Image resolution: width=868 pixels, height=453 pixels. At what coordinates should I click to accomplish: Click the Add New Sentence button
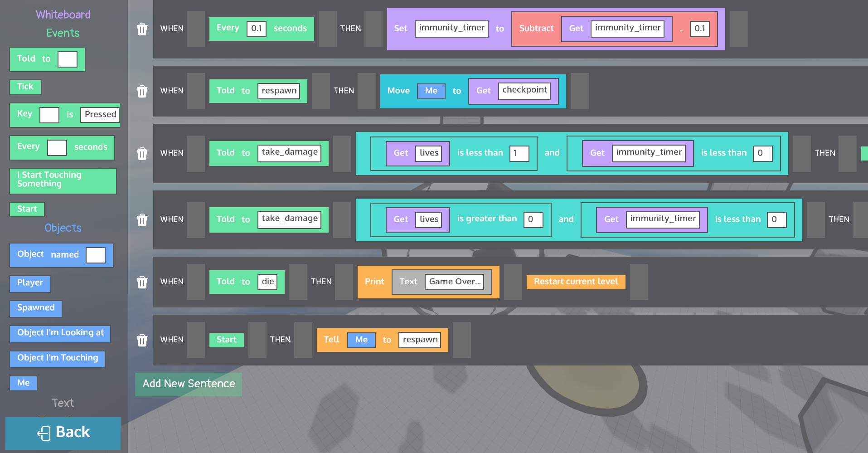189,384
